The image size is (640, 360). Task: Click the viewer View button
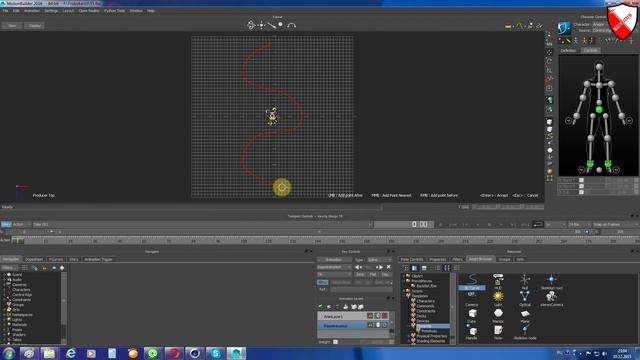(12, 26)
